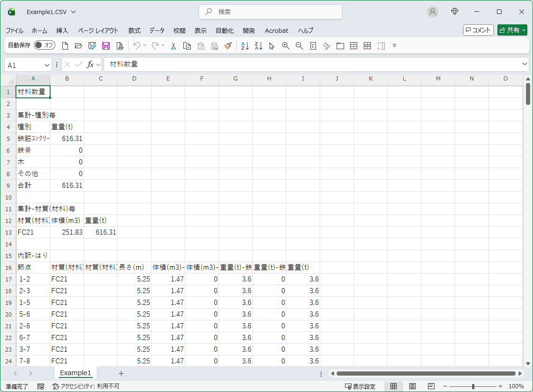Click the diamond premium icon
533x392 pixels.
click(454, 12)
